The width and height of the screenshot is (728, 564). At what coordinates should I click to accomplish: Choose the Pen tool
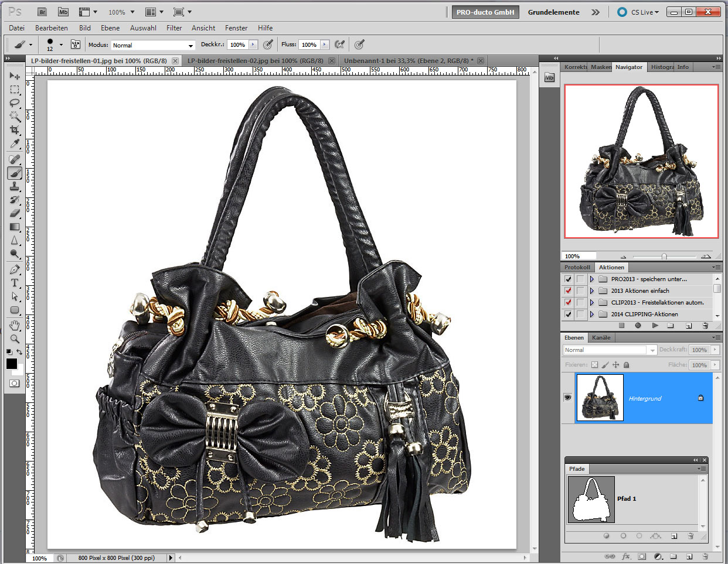(15, 269)
